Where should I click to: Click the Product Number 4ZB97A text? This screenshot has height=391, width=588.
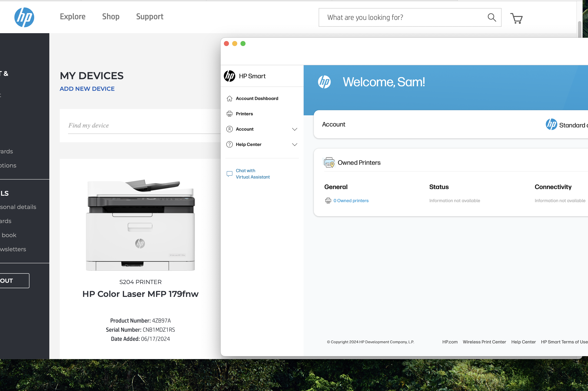(140, 321)
